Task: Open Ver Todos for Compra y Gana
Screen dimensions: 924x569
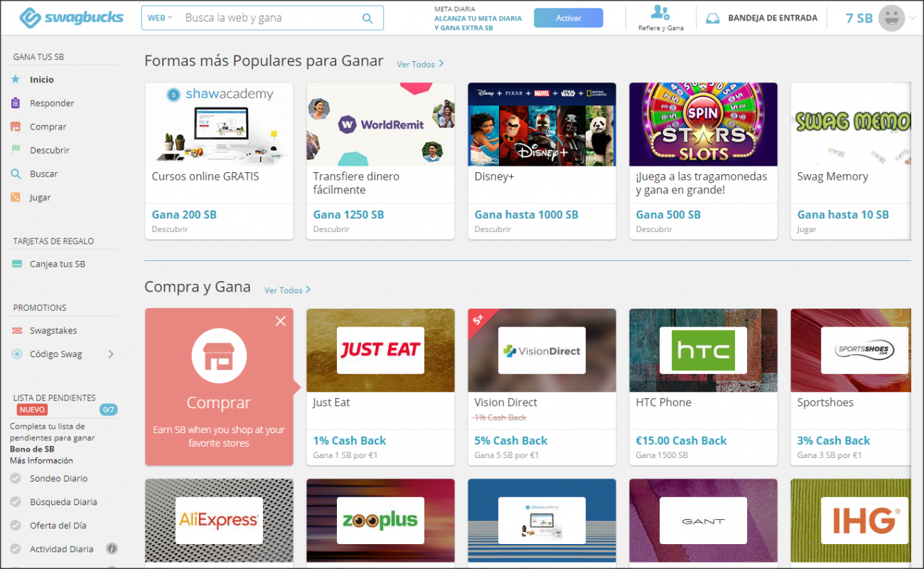Action: [x=287, y=290]
